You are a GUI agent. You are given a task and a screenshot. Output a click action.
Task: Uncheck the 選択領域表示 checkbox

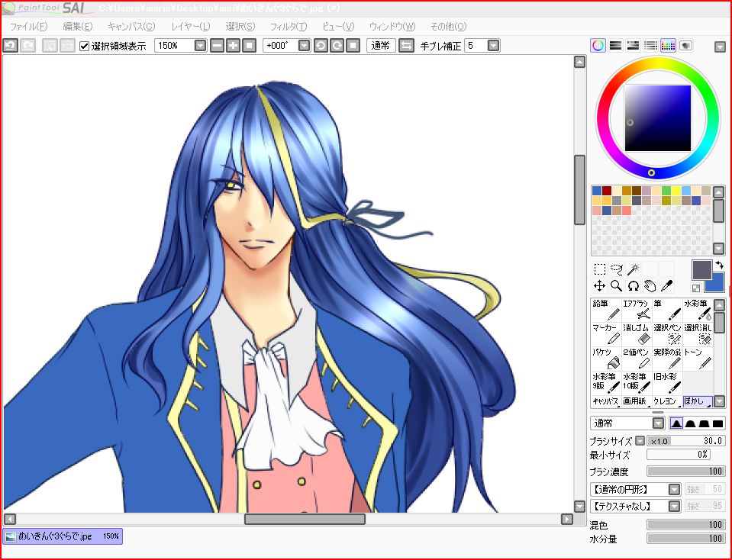point(84,46)
